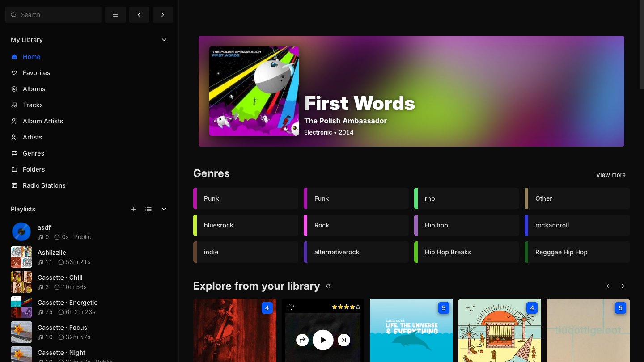Collapse the Playlists section chevron

click(x=164, y=209)
